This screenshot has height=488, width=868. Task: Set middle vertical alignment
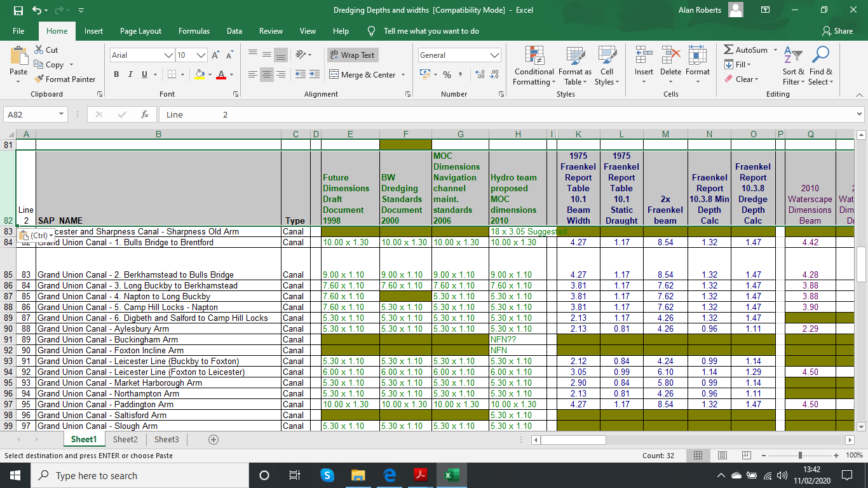click(267, 55)
